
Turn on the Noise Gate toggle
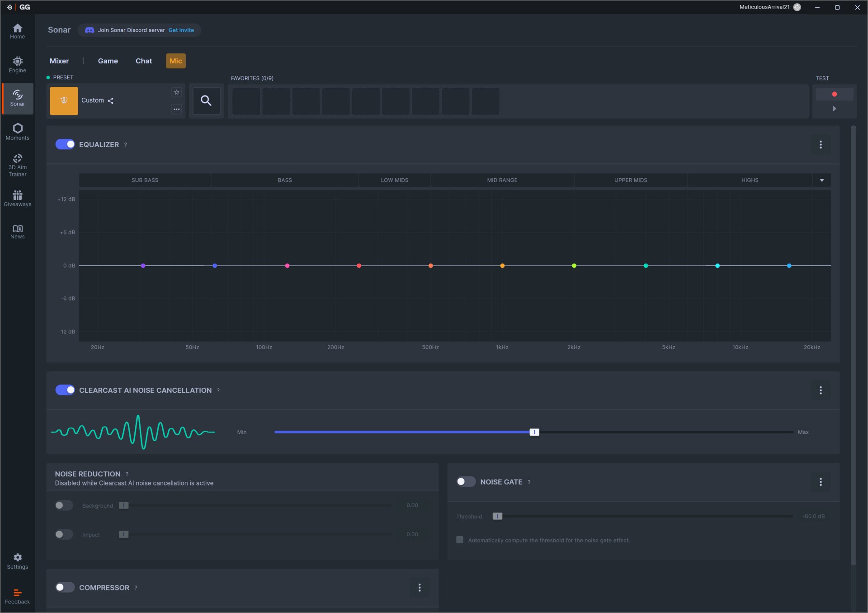pyautogui.click(x=466, y=482)
